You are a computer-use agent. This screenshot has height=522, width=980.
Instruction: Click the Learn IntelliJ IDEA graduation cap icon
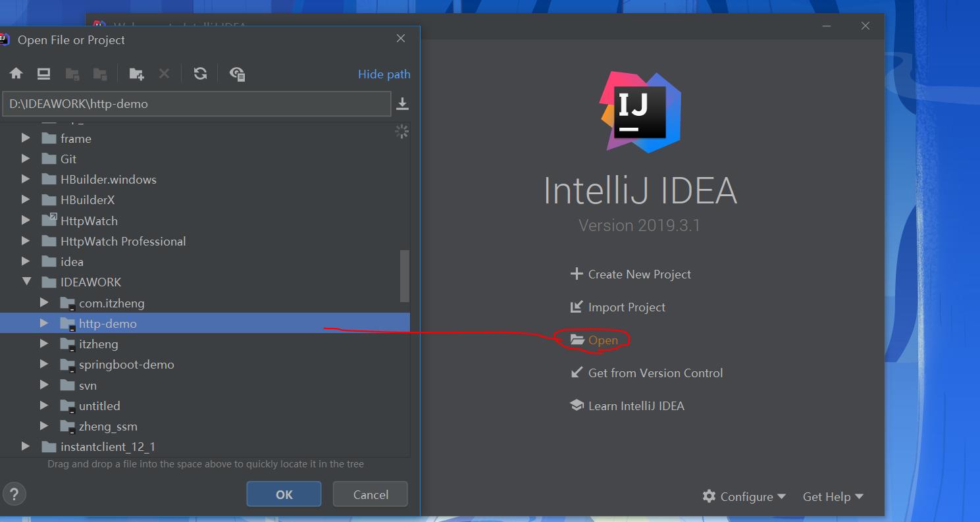tap(577, 405)
